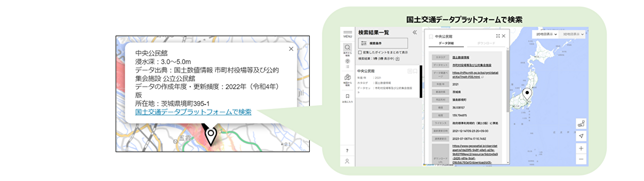Screen dimensions: 644x181
Task: Show 中央公民館 result location on map icon
Action: pyautogui.click(x=410, y=71)
